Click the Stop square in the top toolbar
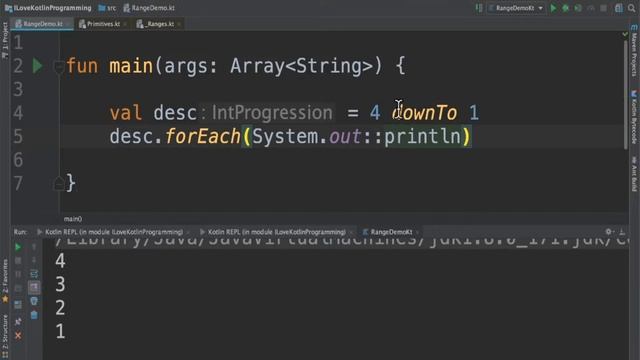 coord(603,8)
